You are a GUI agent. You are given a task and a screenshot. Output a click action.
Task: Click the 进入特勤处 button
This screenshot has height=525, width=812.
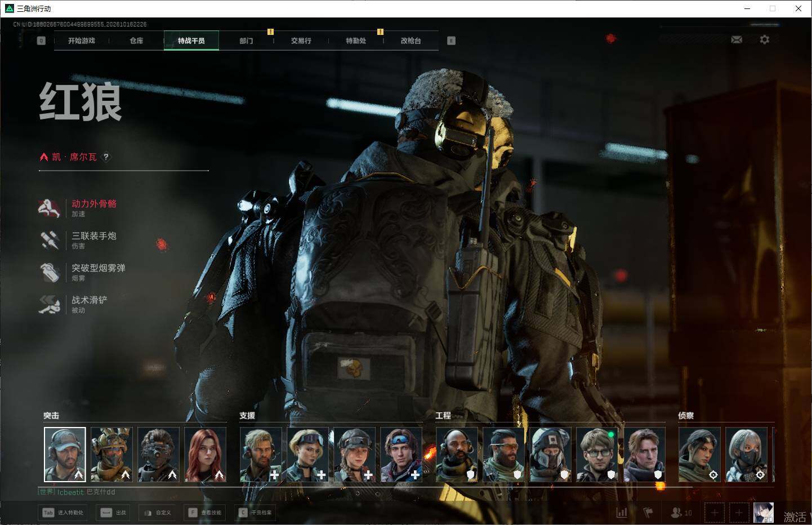(63, 513)
